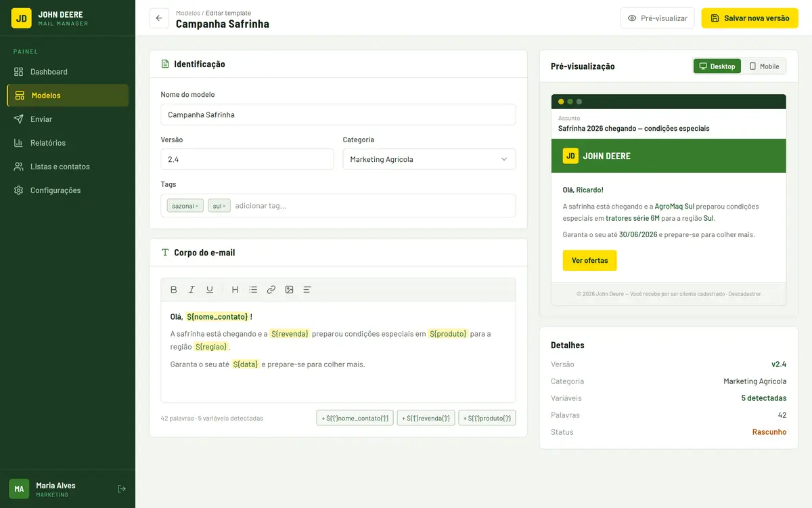The height and width of the screenshot is (508, 812).
Task: Click the Listas e contatos people icon
Action: pyautogui.click(x=19, y=167)
